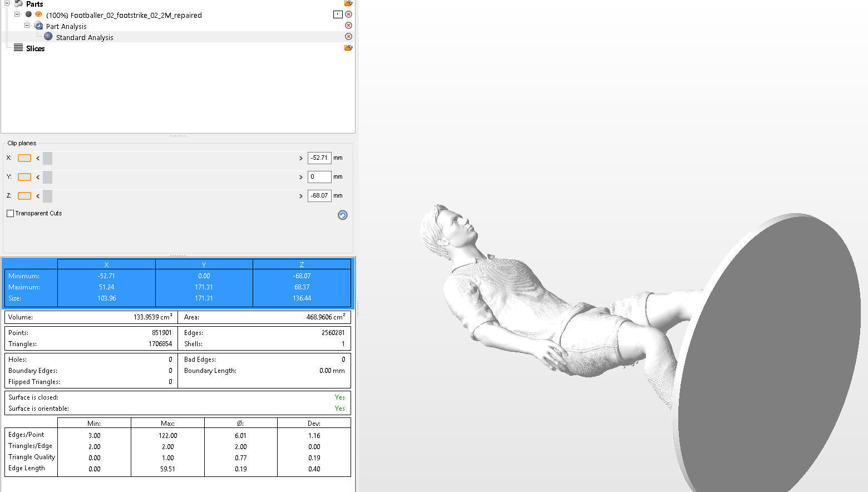
Task: Toggle visibility eye of Footballer part
Action: tap(38, 14)
